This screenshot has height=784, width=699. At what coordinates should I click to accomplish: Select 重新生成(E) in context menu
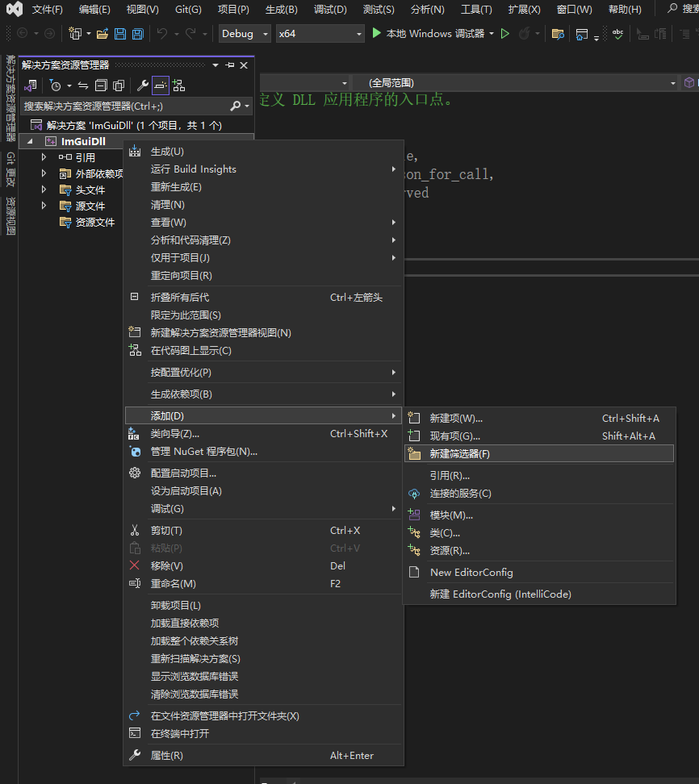point(263,187)
